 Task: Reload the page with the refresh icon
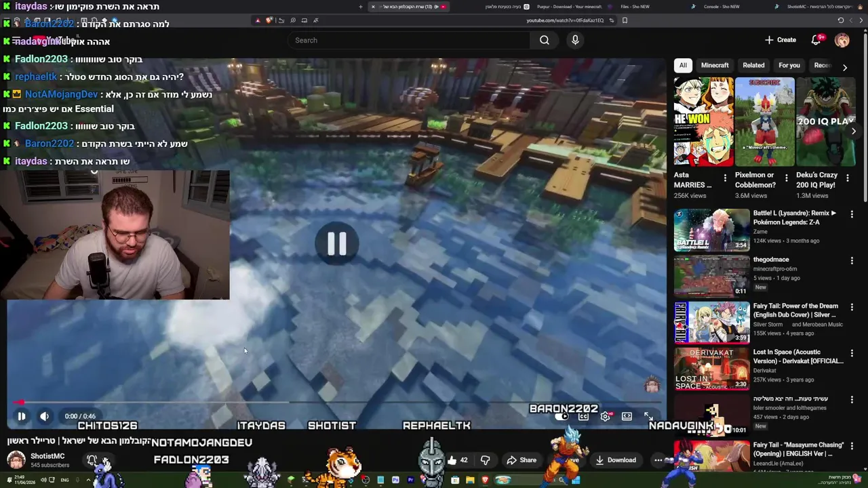coord(841,20)
